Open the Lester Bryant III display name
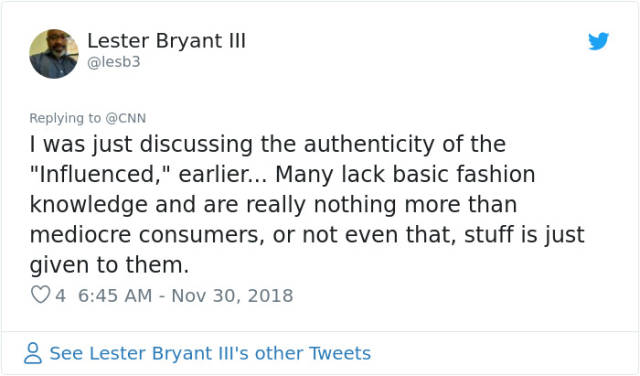Image resolution: width=640 pixels, height=376 pixels. [167, 41]
